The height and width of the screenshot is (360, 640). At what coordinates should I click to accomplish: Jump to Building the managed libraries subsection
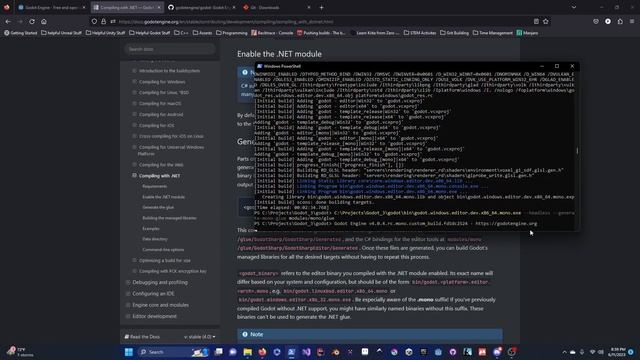pyautogui.click(x=169, y=218)
